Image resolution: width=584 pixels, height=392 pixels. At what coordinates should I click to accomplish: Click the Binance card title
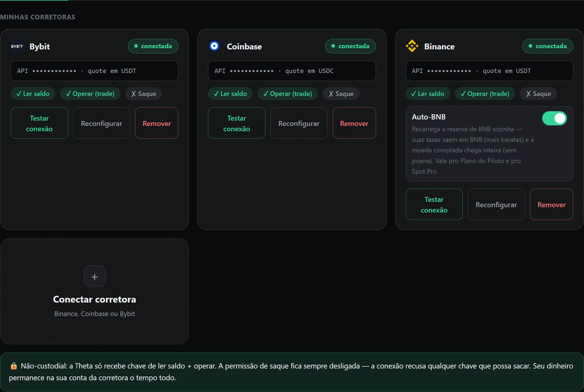point(439,46)
